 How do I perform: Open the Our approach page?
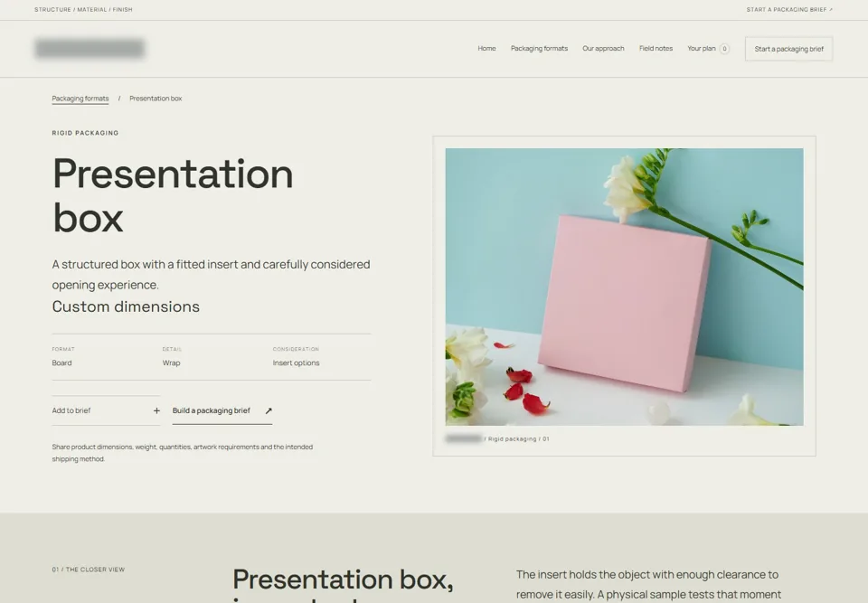click(603, 49)
